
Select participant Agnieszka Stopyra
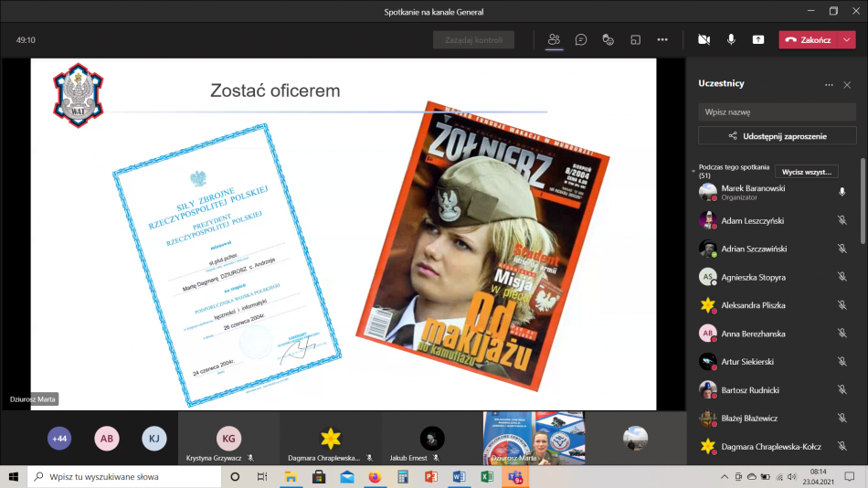tap(772, 277)
